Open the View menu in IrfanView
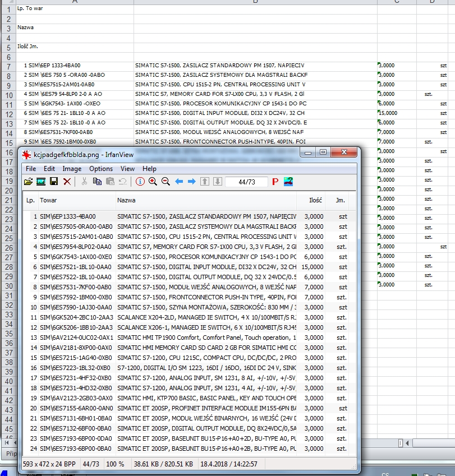The width and height of the screenshot is (455, 476). point(127,169)
